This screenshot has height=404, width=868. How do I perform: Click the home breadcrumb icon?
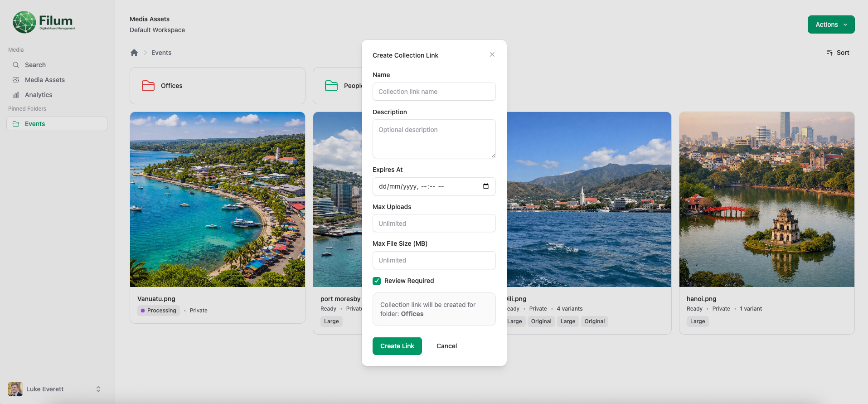point(134,53)
